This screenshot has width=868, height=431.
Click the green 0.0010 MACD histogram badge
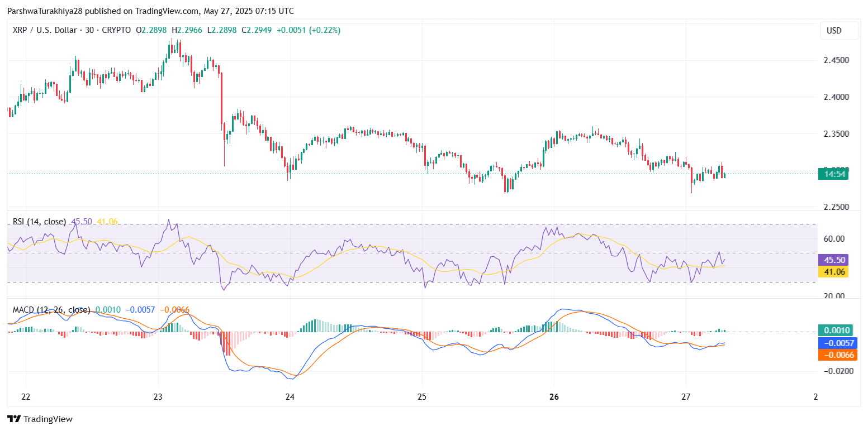833,330
